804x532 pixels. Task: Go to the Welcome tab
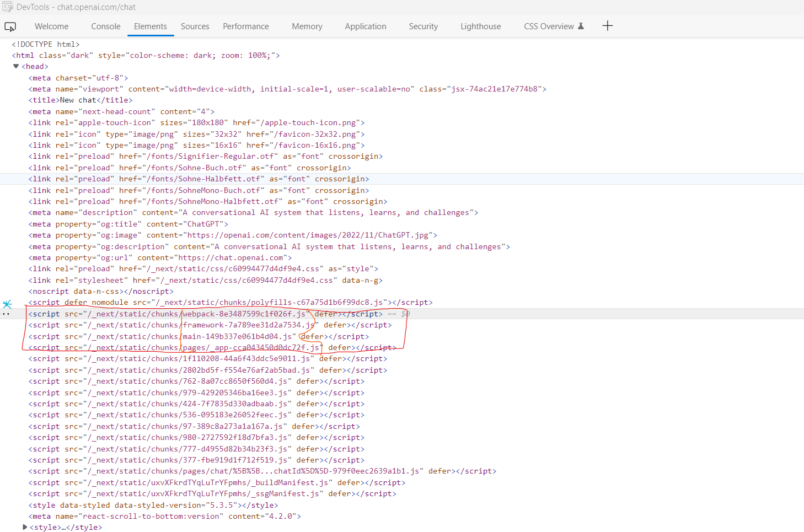point(51,26)
